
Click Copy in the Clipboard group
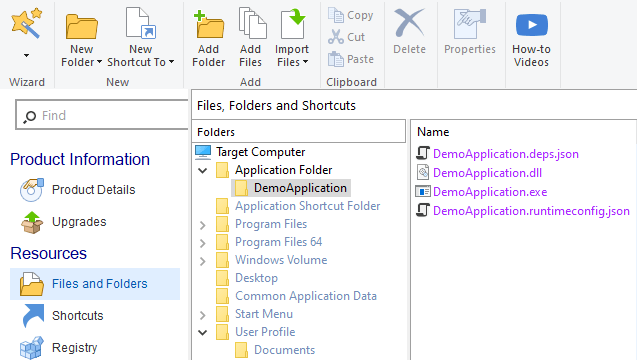click(351, 15)
